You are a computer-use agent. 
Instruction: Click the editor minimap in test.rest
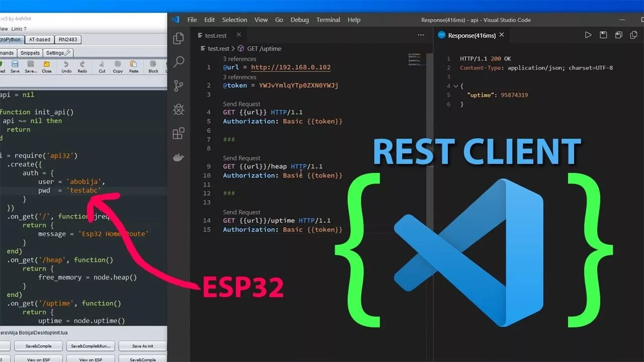418,59
